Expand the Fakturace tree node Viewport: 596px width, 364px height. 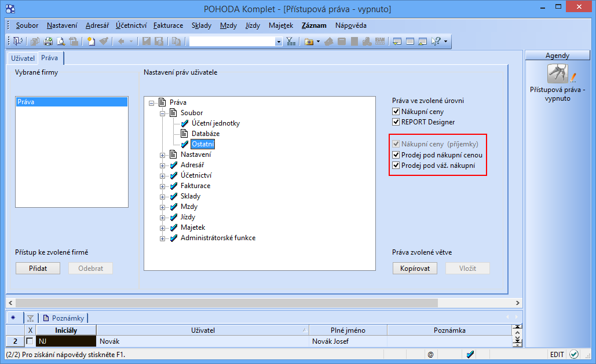(162, 186)
